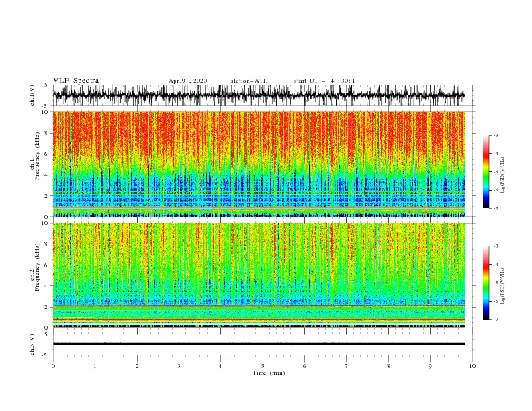Click the ch.2 spectrogram plot
The image size is (532, 411).
pyautogui.click(x=259, y=275)
